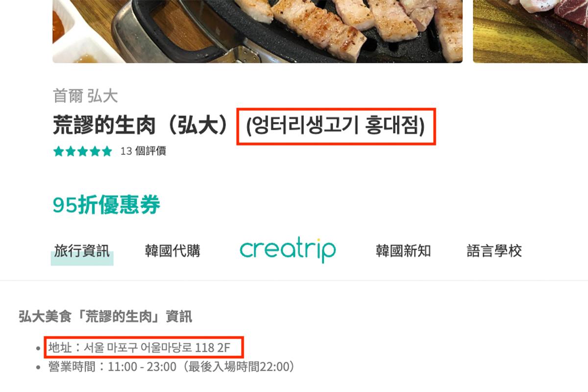Click the teal highlight under 旅行資訊

point(82,259)
